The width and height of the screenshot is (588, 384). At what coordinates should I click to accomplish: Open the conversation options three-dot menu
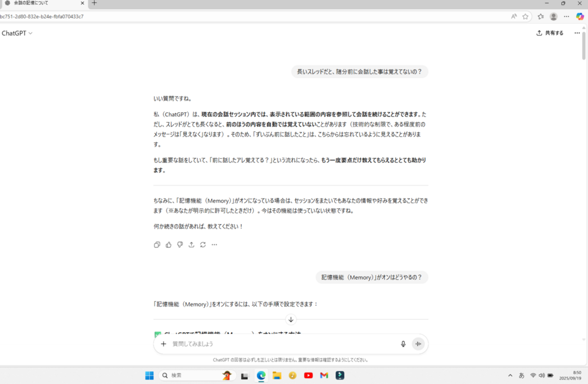click(x=577, y=33)
